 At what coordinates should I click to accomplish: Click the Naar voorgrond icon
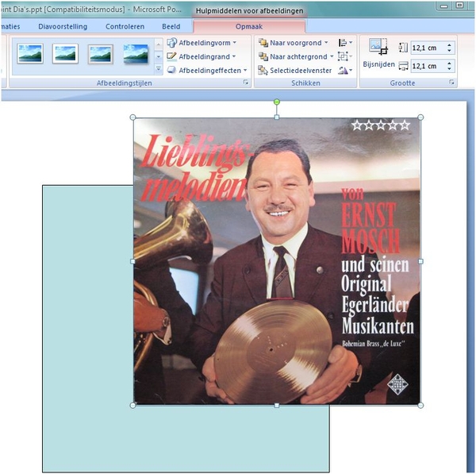(263, 43)
